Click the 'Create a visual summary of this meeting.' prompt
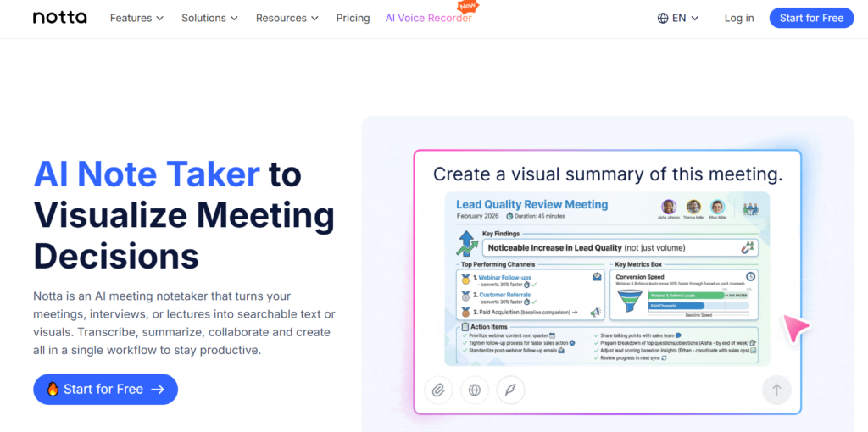868x432 pixels. [608, 174]
